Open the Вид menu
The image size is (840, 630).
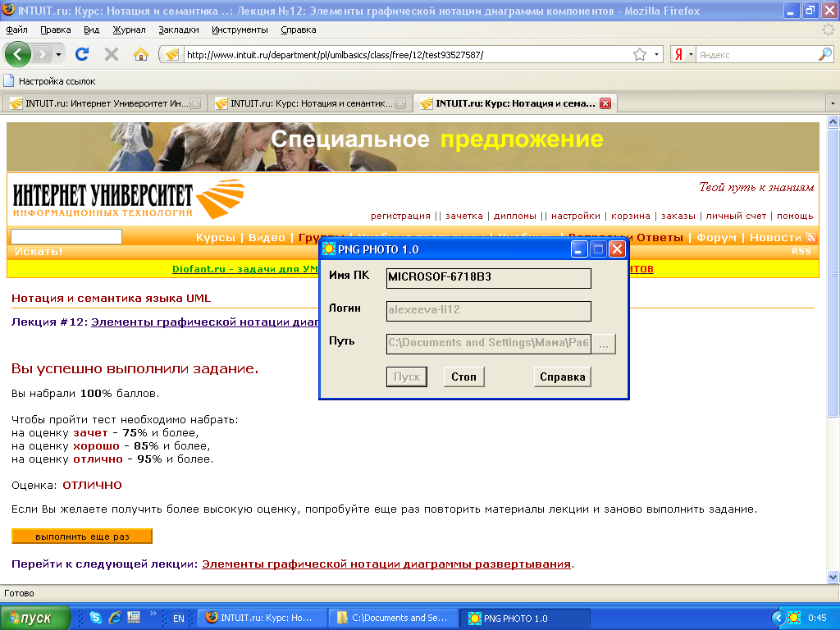coord(92,30)
